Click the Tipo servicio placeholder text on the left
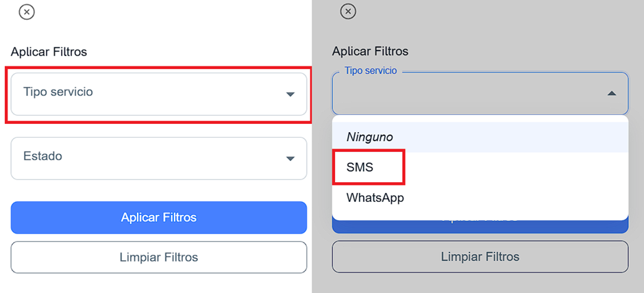The image size is (644, 293). point(58,91)
